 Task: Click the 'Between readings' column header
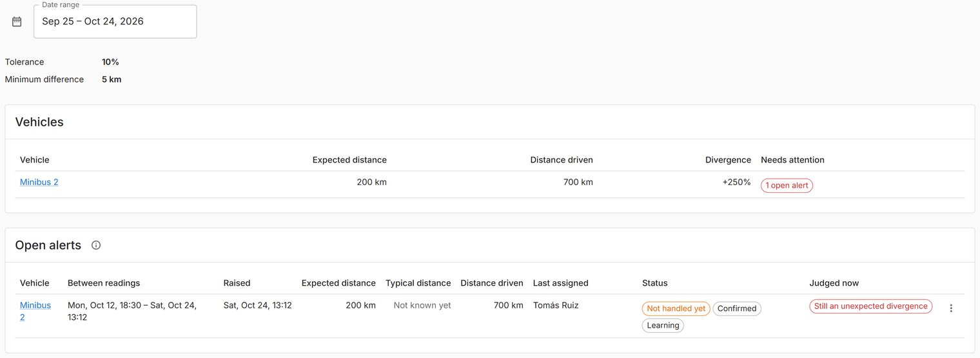pos(104,283)
